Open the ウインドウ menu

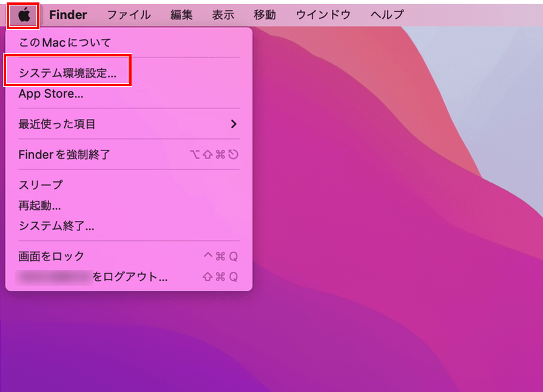tap(323, 15)
